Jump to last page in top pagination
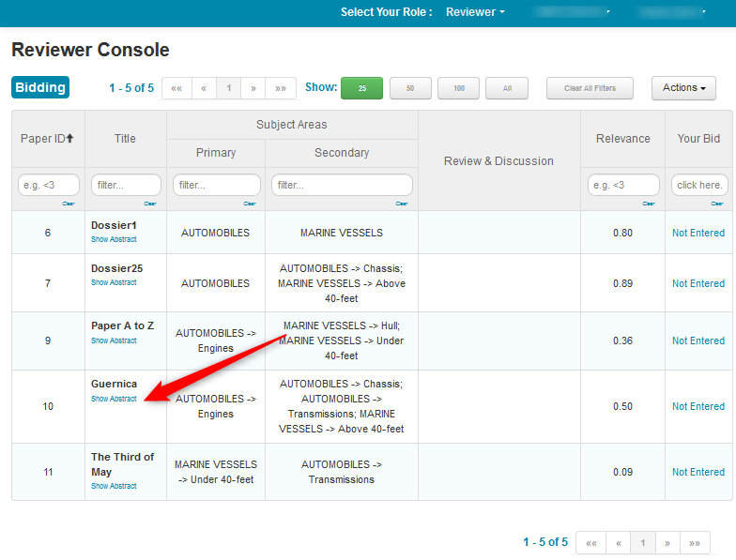The width and height of the screenshot is (736, 560). point(280,88)
